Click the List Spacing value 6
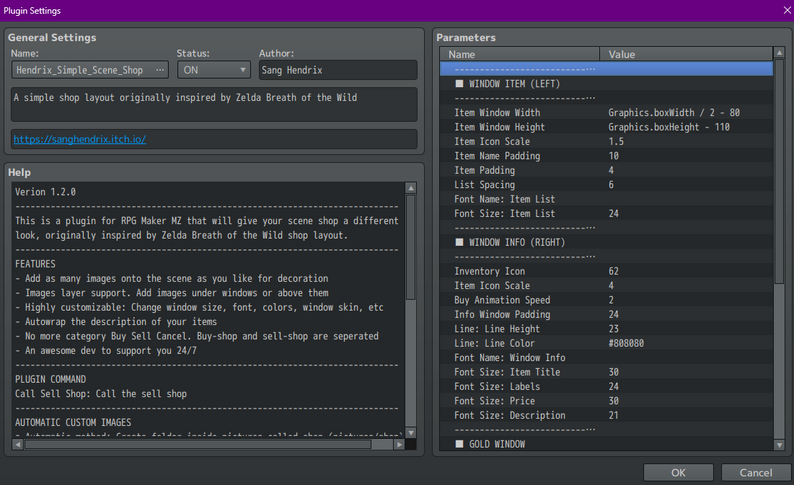Image resolution: width=794 pixels, height=485 pixels. click(611, 185)
